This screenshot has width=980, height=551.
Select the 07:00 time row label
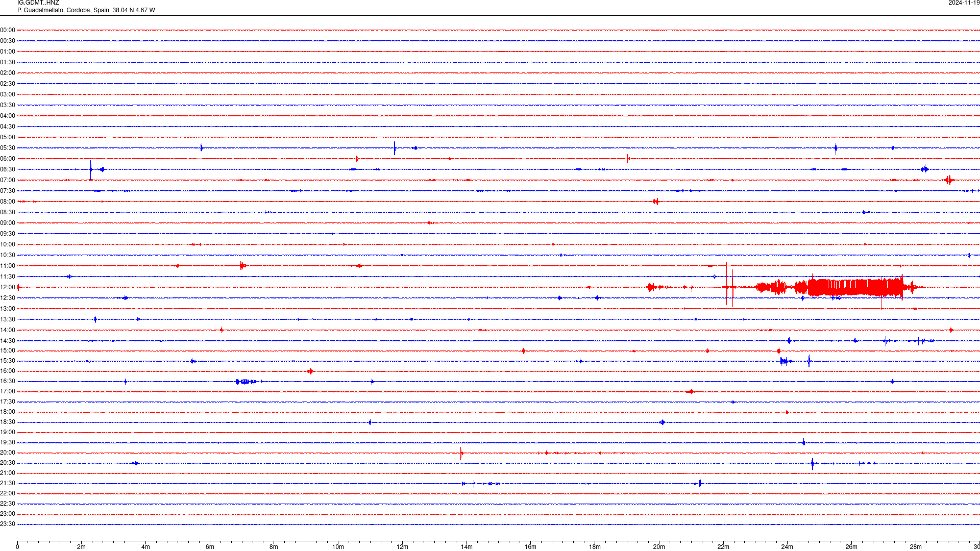coord(8,180)
